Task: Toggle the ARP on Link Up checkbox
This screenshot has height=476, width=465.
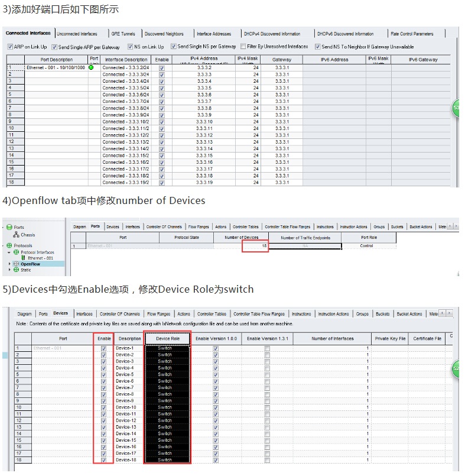Action: (10, 47)
